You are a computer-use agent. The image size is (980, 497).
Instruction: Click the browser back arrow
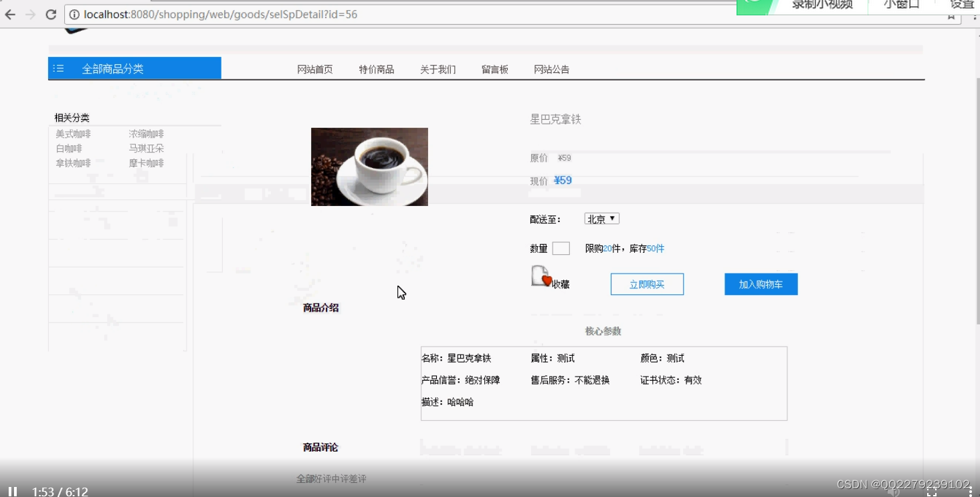tap(10, 14)
